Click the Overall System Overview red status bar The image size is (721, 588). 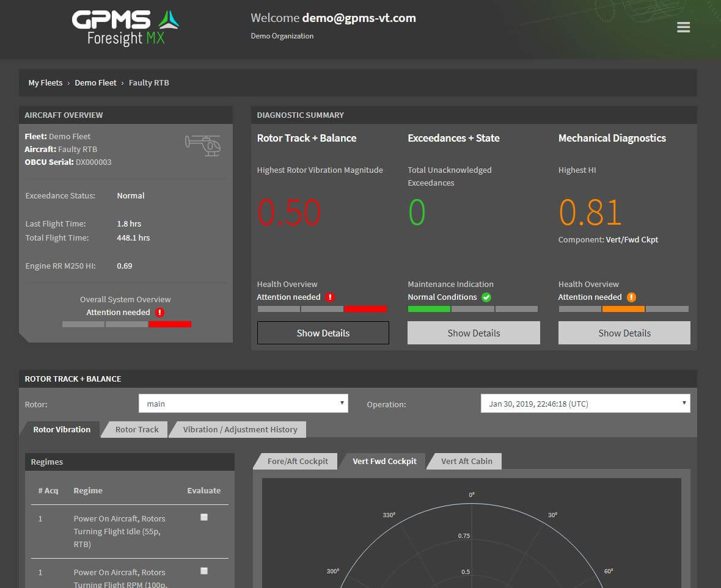click(x=170, y=324)
